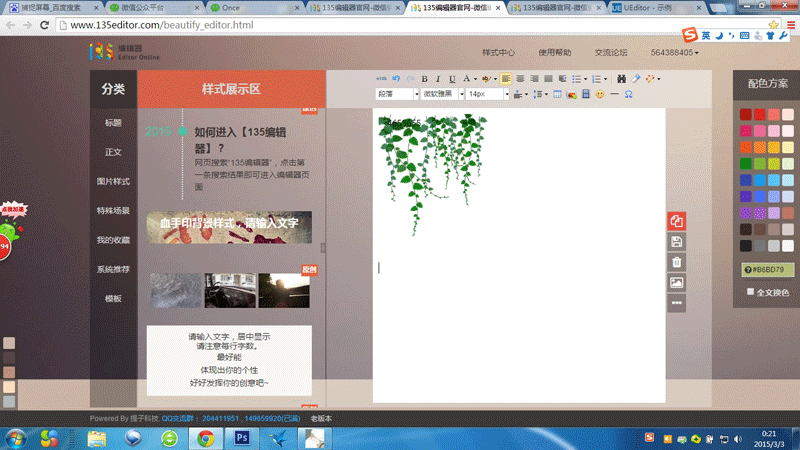Insert special character (Omega icon)
This screenshot has width=800, height=450.
[x=629, y=94]
